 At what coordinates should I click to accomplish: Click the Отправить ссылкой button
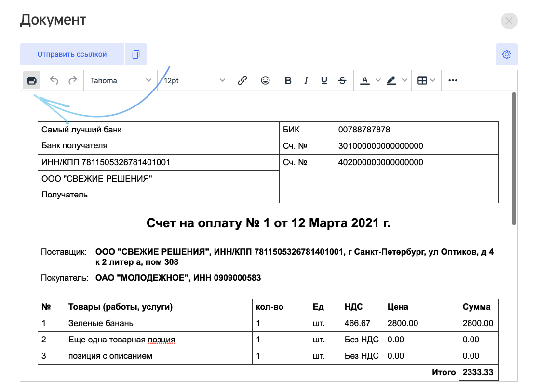[72, 54]
